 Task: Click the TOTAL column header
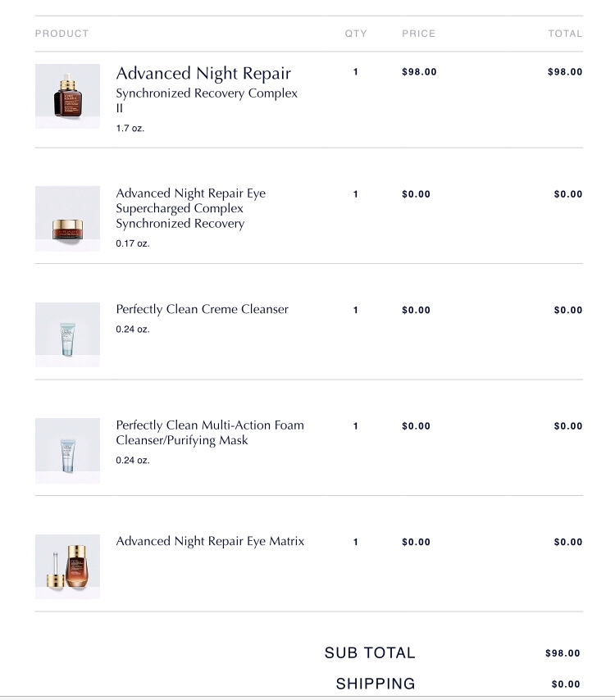click(x=566, y=34)
